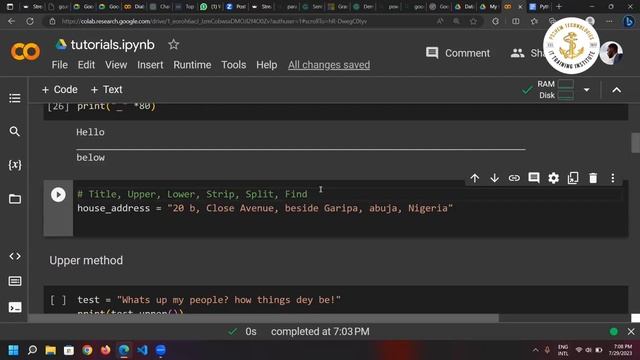
Task: Run the test upper code cell
Action: tap(58, 300)
